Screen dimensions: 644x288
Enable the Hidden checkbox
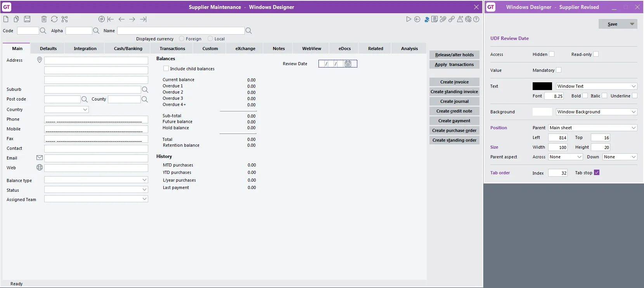tap(552, 54)
